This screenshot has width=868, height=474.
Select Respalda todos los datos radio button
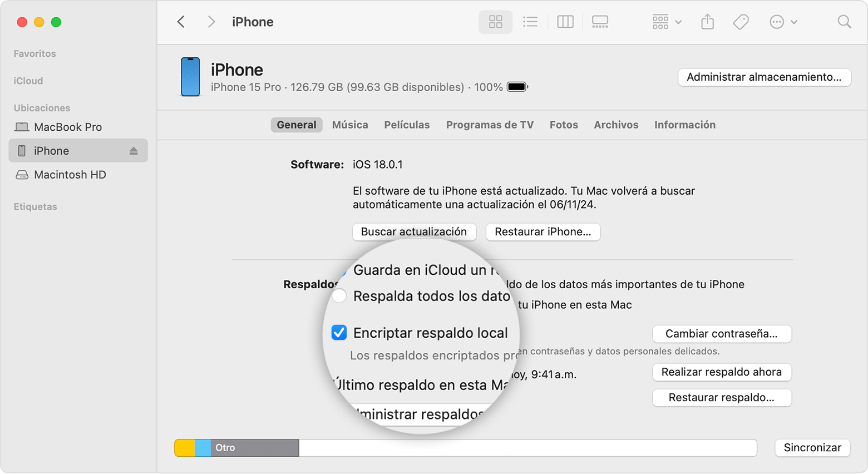[339, 296]
